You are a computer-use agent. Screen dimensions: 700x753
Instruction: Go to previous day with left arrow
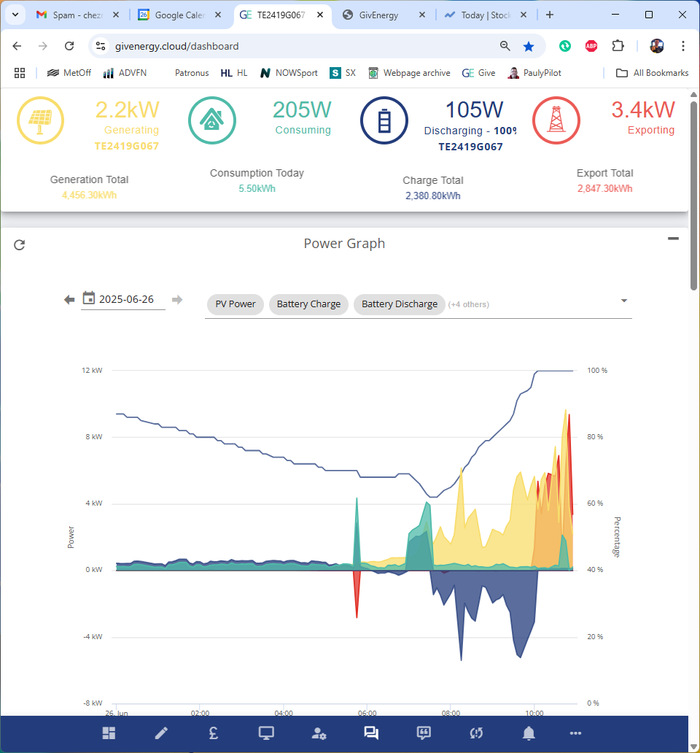[69, 300]
